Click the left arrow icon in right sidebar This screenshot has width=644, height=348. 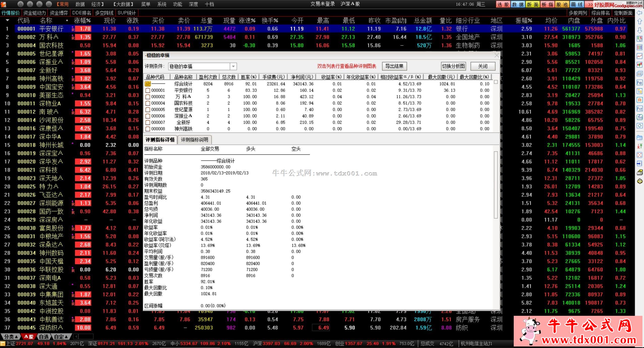639,13
